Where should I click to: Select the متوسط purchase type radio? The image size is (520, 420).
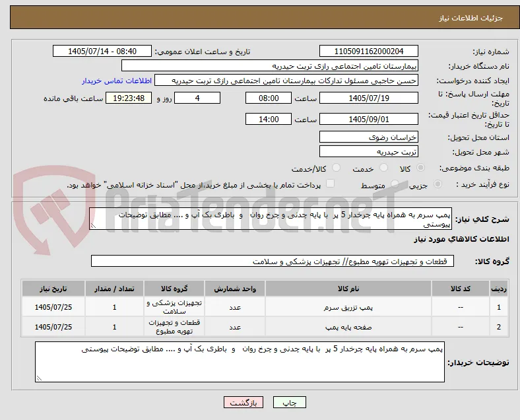pyautogui.click(x=395, y=184)
